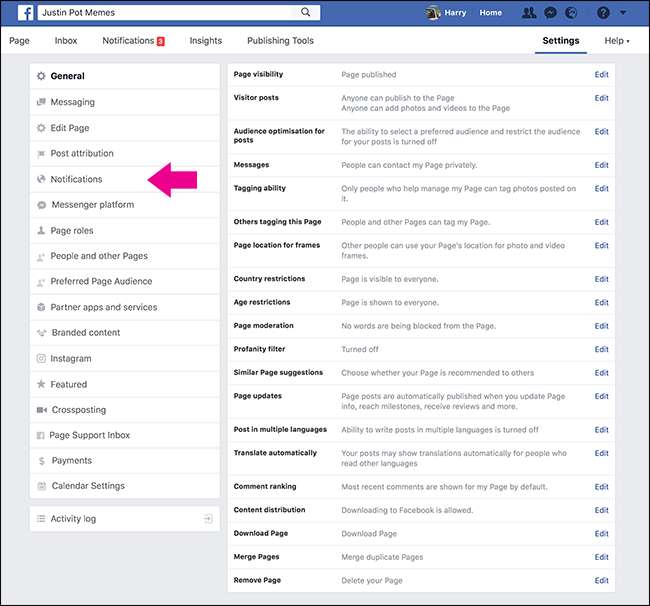The width and height of the screenshot is (650, 606).
Task: Click the Activity log arrow icon
Action: tap(207, 519)
